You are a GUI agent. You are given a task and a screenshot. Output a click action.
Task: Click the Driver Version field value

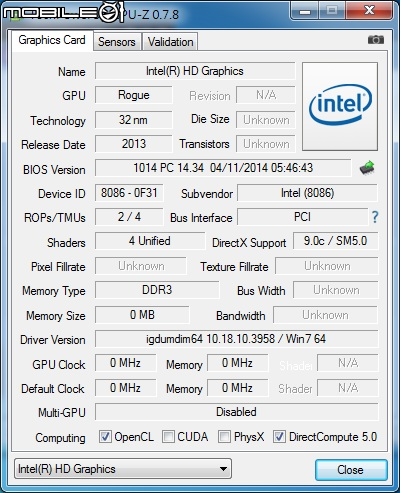pyautogui.click(x=237, y=339)
